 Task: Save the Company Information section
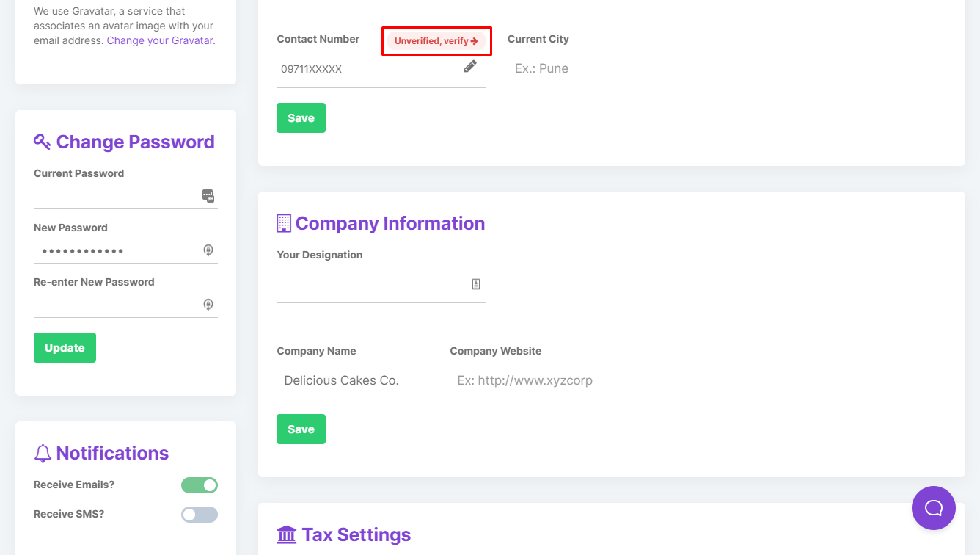301,429
